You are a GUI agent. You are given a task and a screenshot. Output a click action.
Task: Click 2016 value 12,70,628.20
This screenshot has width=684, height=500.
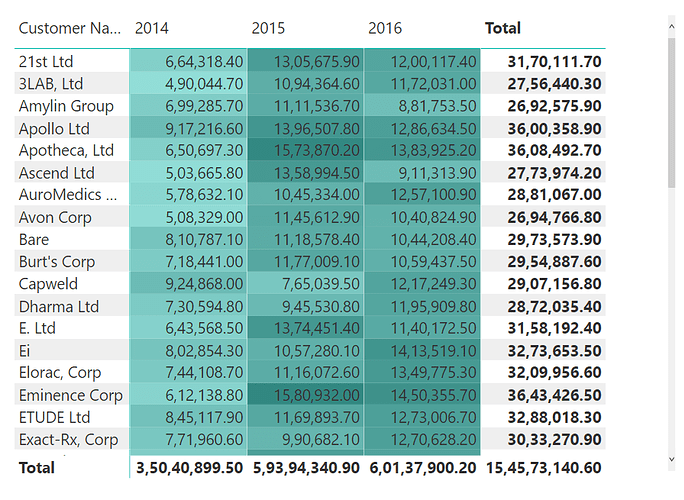click(x=433, y=440)
